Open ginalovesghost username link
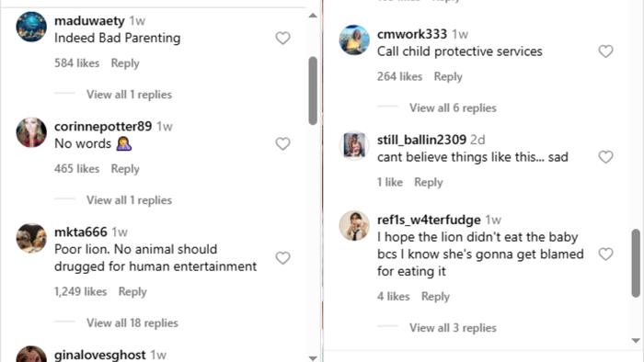This screenshot has width=644, height=362. pos(99,355)
